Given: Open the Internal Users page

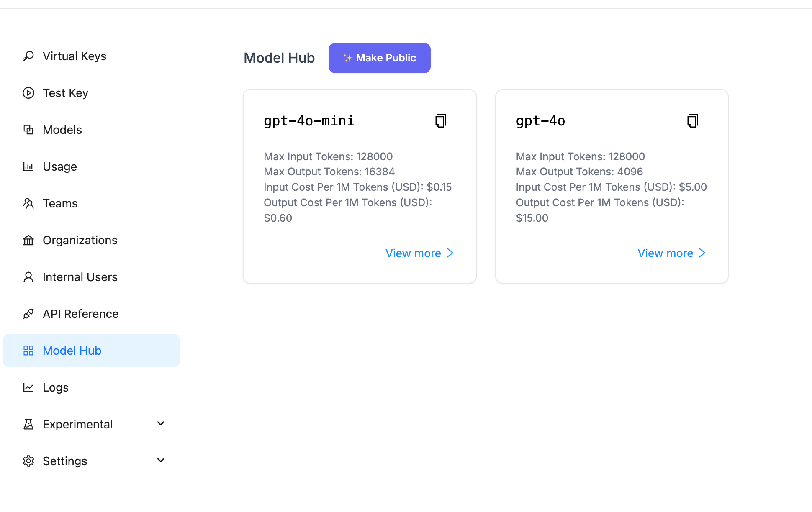Looking at the screenshot, I should click(x=80, y=277).
